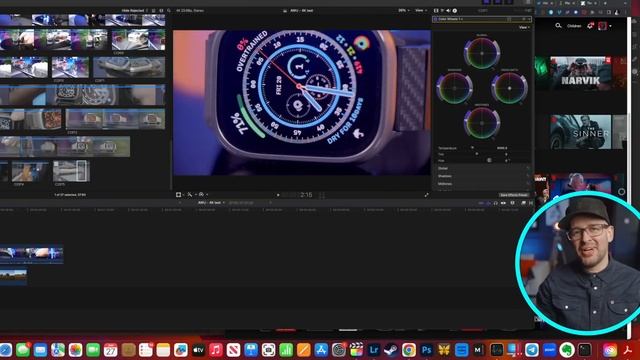Open Final Cut Pro from the Dock

pos(356,350)
